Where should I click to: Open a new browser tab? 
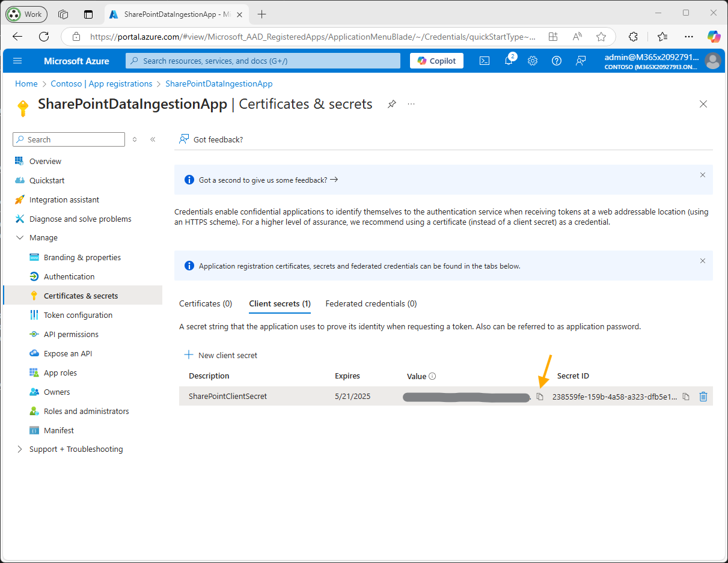262,14
